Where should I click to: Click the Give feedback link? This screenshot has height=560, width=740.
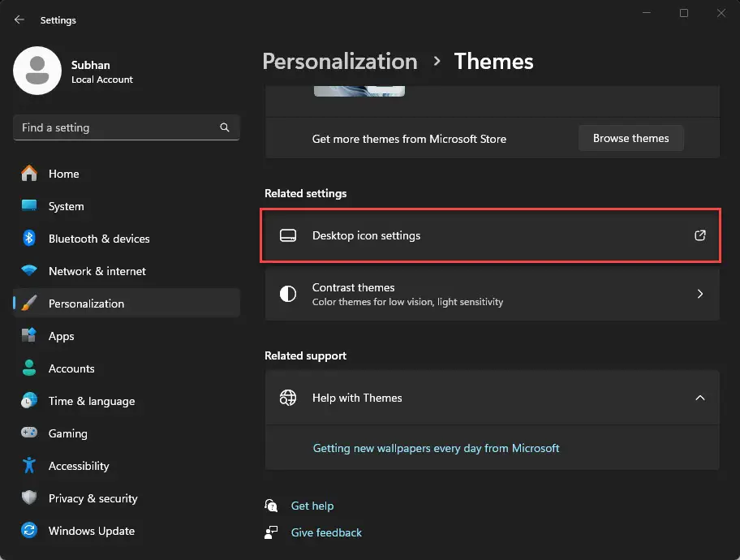pyautogui.click(x=326, y=532)
